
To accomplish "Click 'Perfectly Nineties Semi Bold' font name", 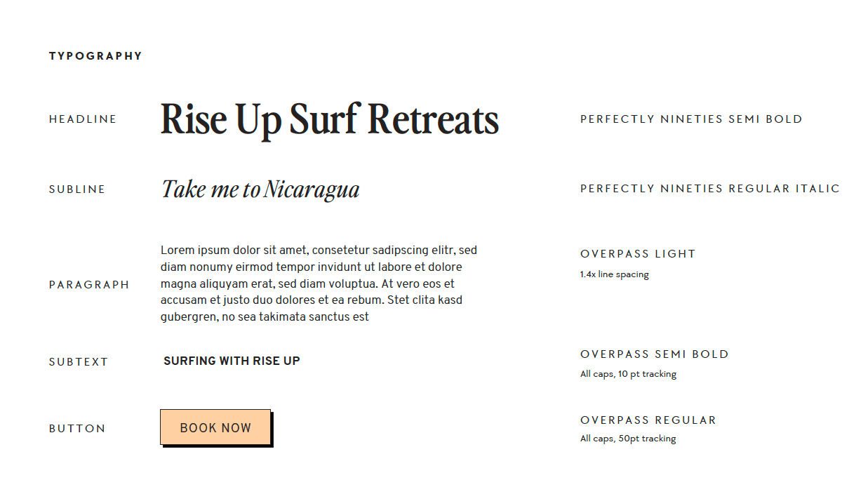I will click(691, 119).
